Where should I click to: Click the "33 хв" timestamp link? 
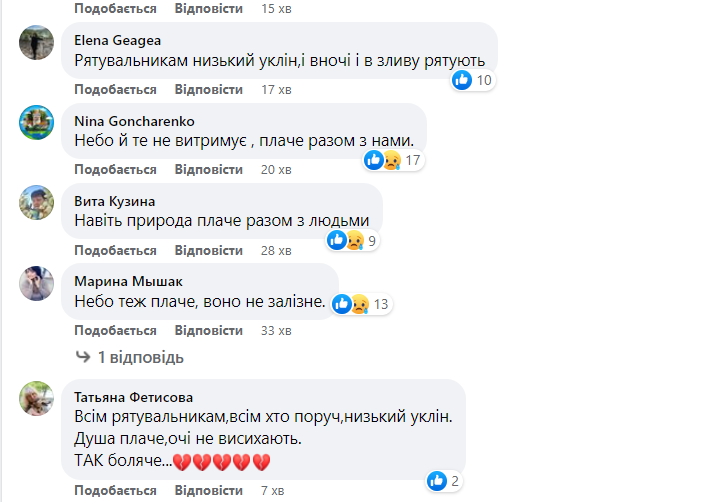tap(275, 330)
